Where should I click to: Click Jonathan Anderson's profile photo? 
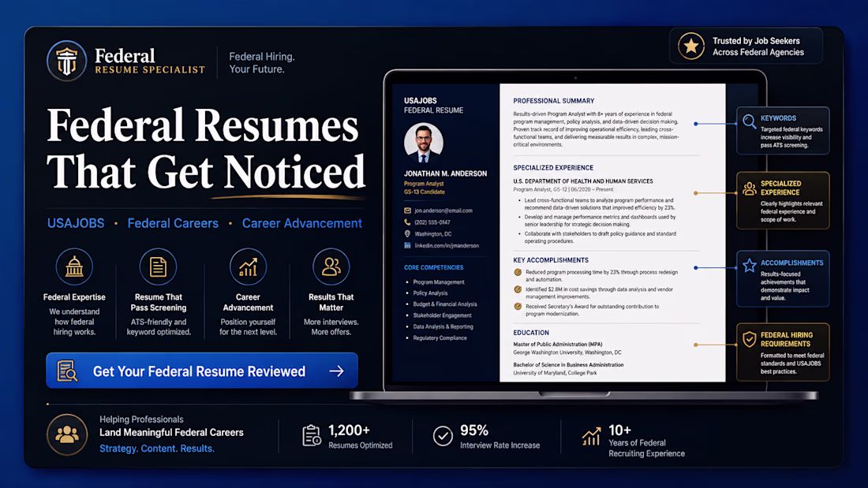tap(424, 142)
